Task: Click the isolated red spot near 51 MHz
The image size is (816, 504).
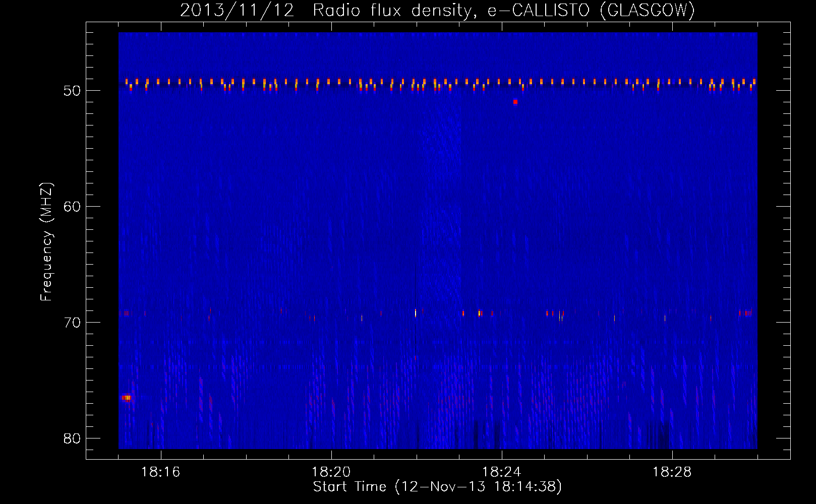Action: pyautogui.click(x=515, y=102)
